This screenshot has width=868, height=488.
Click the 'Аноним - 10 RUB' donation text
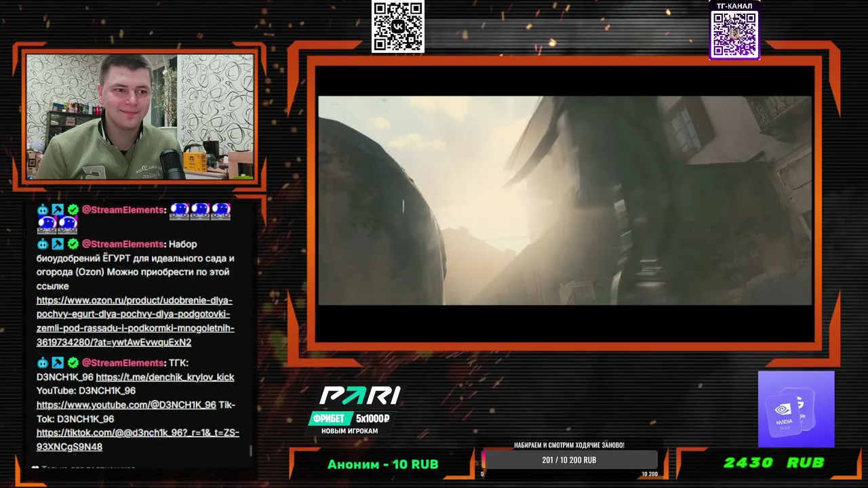tap(382, 464)
